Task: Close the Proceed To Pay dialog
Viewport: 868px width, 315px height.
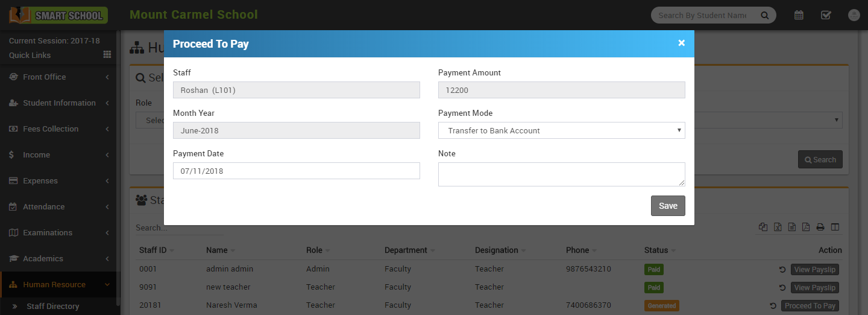Action: [x=681, y=43]
